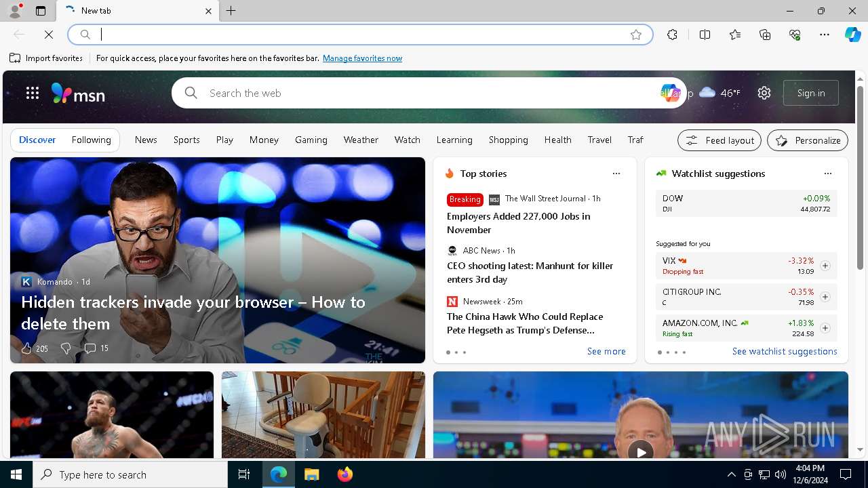This screenshot has width=868, height=488.
Task: Open Edge Settings and more menu
Action: coord(825,35)
